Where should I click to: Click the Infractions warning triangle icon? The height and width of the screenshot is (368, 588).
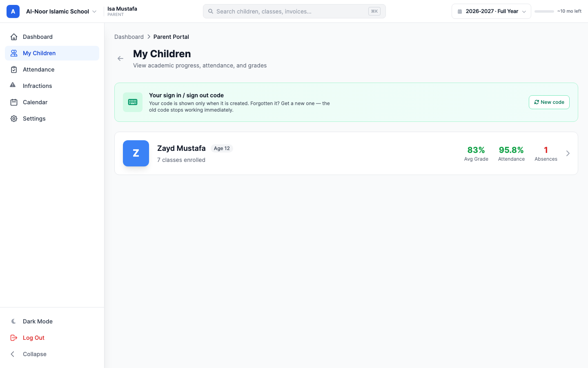(x=13, y=85)
